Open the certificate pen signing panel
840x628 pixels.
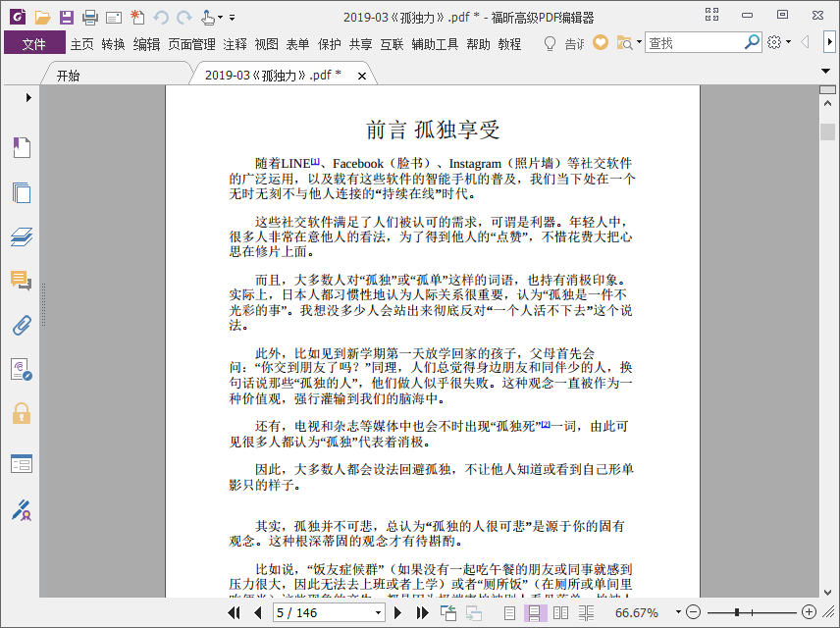(x=22, y=510)
